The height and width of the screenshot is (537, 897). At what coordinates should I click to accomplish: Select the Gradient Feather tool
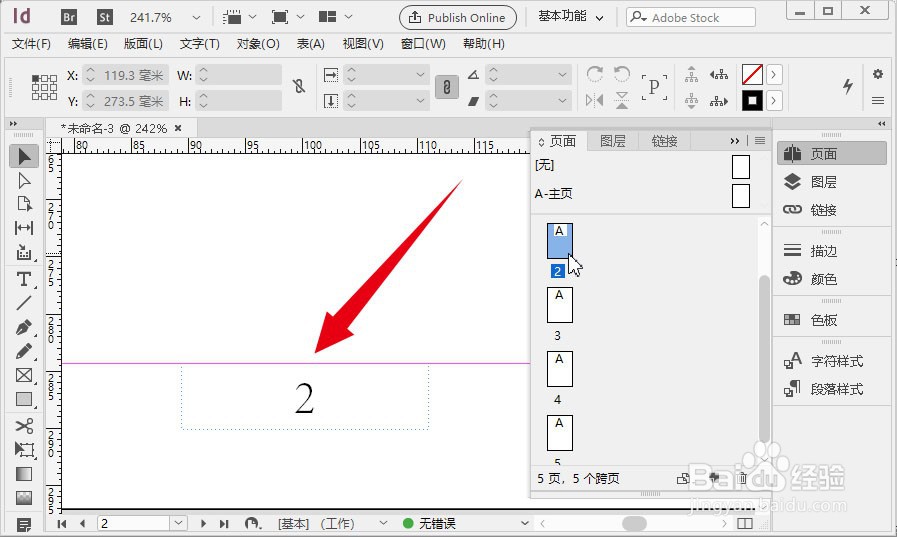pos(24,498)
